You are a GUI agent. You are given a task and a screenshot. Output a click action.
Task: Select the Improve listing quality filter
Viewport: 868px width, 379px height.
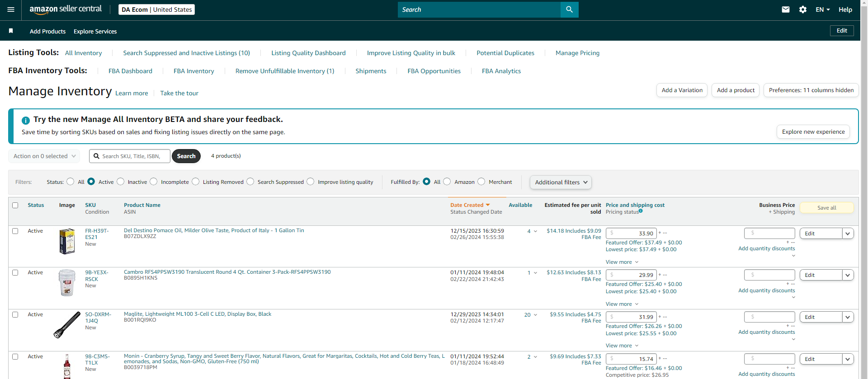310,182
